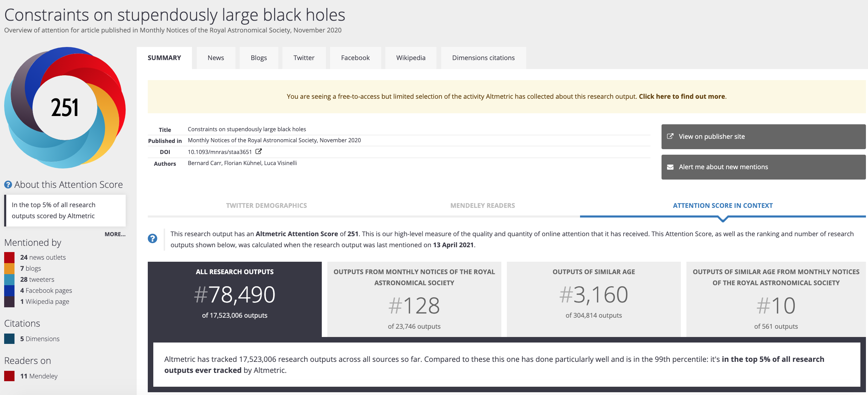Expand the MORE... attention score details
Screen dimensions: 868x395
point(115,234)
